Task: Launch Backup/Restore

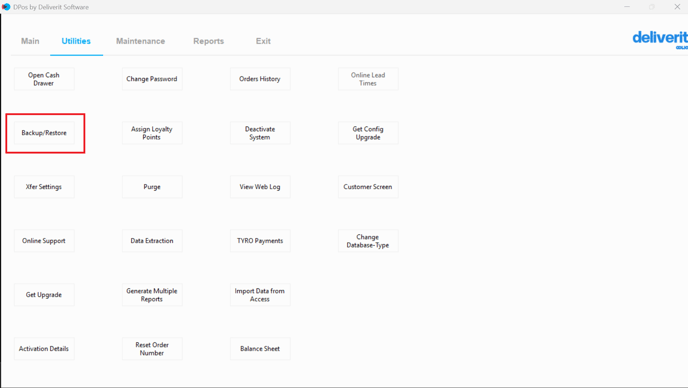Action: coord(44,133)
